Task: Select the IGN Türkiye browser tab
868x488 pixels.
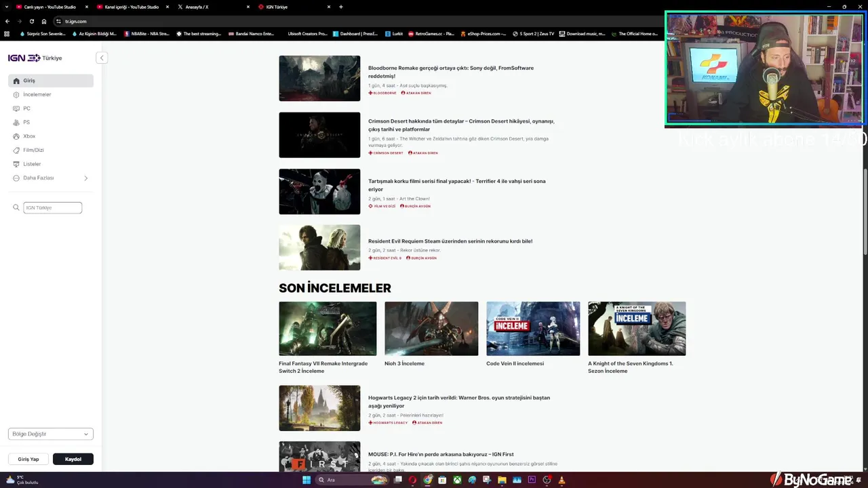Action: click(293, 7)
